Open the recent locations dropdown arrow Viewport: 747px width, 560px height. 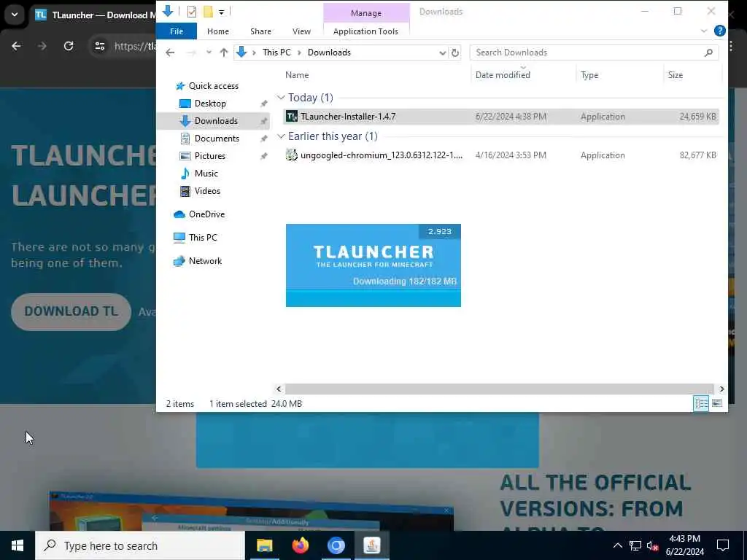(209, 52)
